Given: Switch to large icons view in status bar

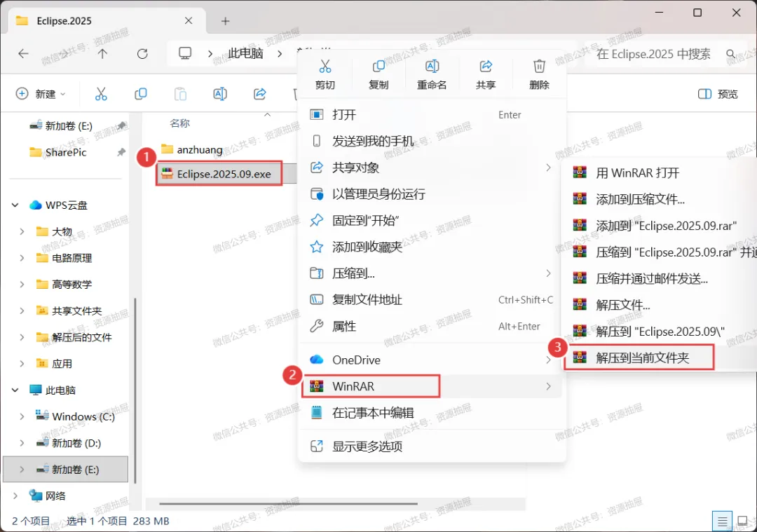Looking at the screenshot, I should [742, 521].
